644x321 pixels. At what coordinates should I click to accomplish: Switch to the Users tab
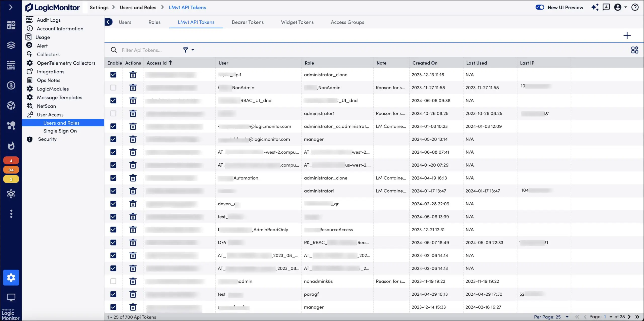click(x=125, y=22)
